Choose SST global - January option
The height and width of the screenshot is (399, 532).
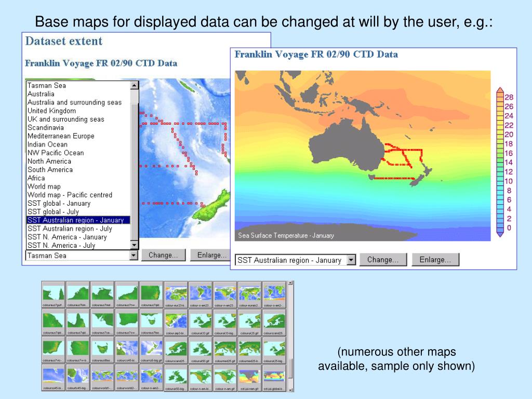pos(78,204)
